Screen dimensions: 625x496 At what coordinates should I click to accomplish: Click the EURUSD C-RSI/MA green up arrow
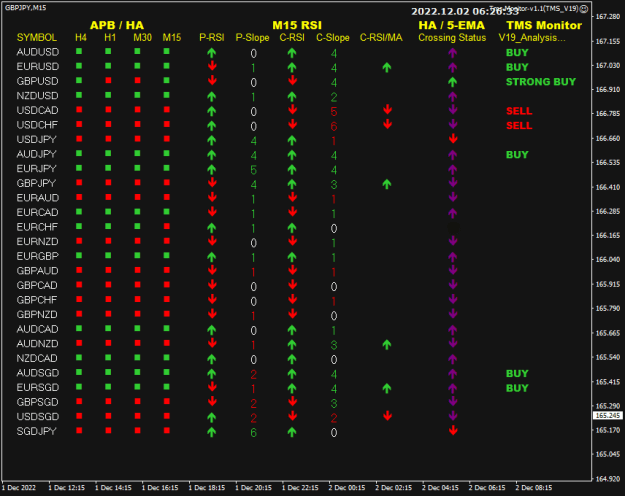[x=387, y=67]
